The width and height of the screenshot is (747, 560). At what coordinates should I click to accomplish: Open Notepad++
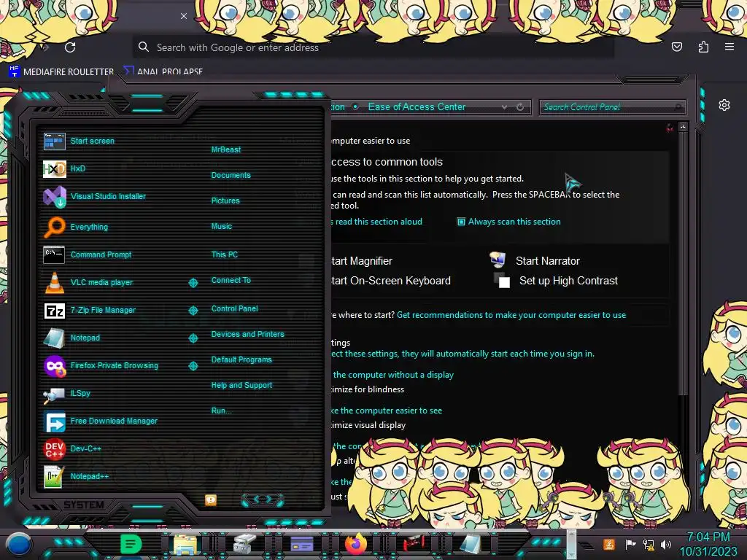tap(76, 476)
